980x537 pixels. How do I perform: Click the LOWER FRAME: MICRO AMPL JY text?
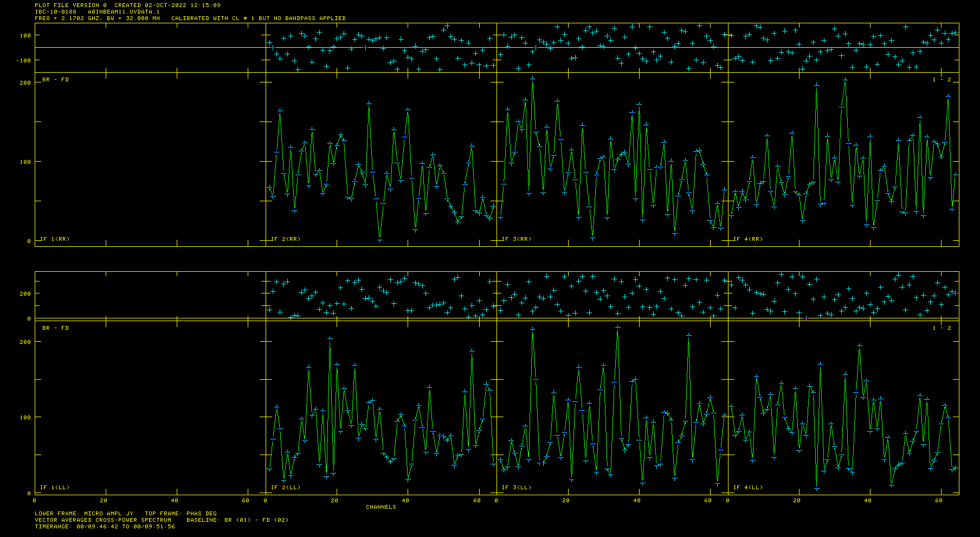(84, 514)
